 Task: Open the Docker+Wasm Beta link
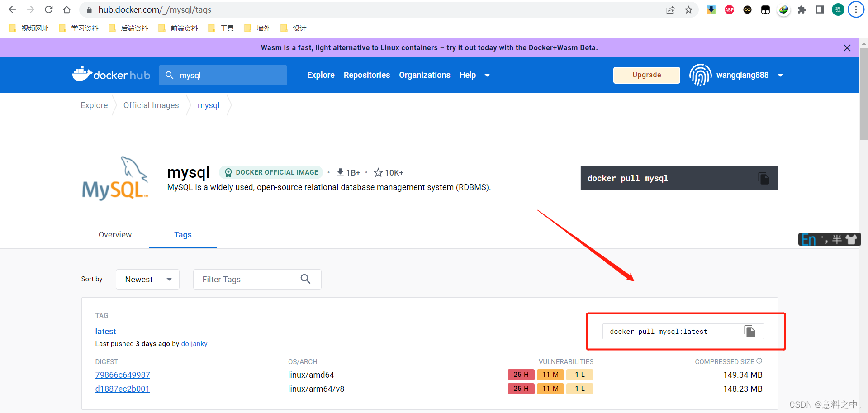click(x=562, y=47)
